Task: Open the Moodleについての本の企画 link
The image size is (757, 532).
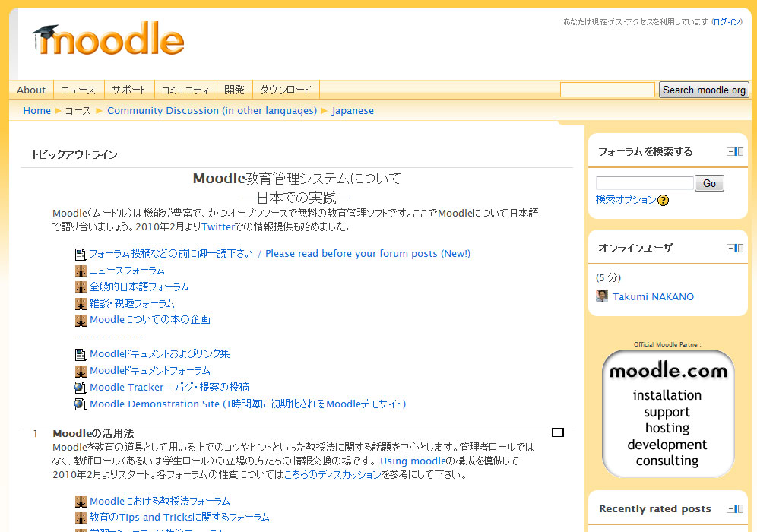Action: 150,320
